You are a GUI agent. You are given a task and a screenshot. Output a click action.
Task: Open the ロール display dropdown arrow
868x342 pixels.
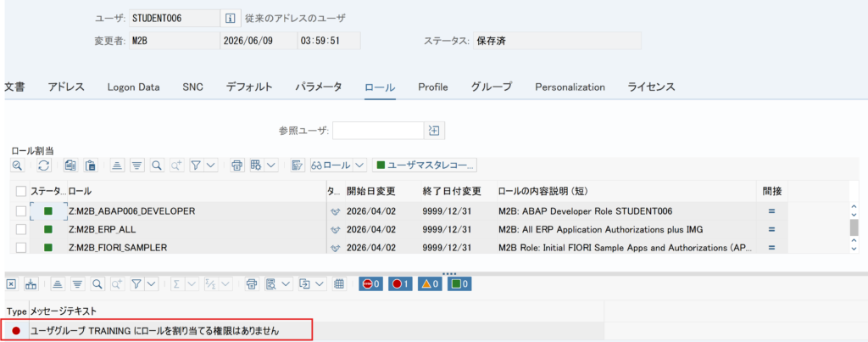pos(359,165)
